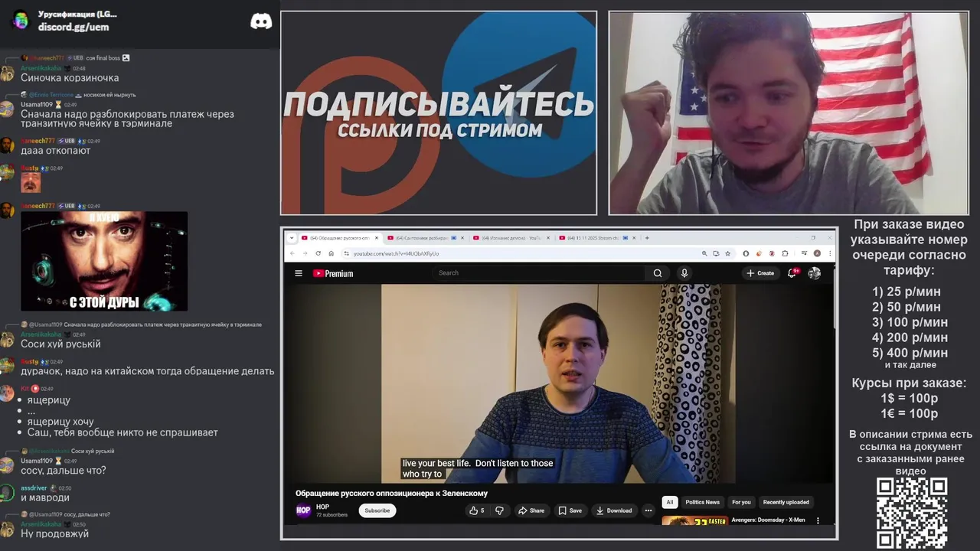Click the QR code in the right panel

point(912,513)
